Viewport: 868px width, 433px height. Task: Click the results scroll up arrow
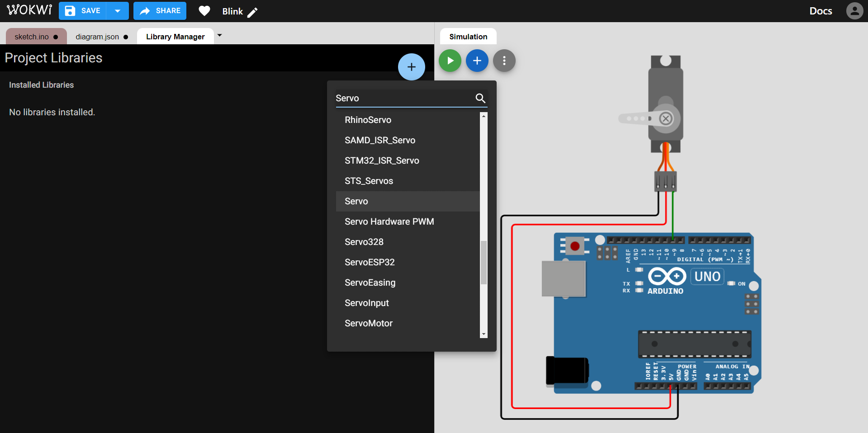484,116
